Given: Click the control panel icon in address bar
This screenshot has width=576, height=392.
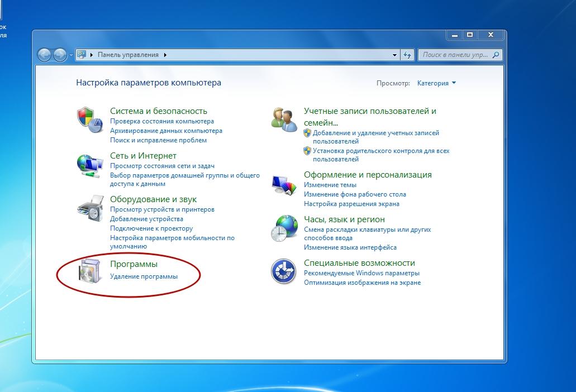Looking at the screenshot, I should click(x=81, y=55).
